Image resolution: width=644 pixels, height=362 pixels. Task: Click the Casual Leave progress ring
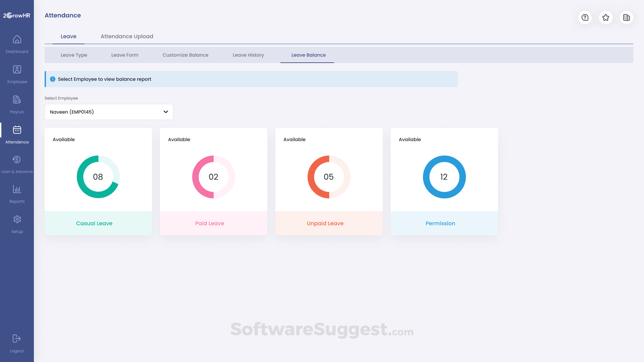98,177
